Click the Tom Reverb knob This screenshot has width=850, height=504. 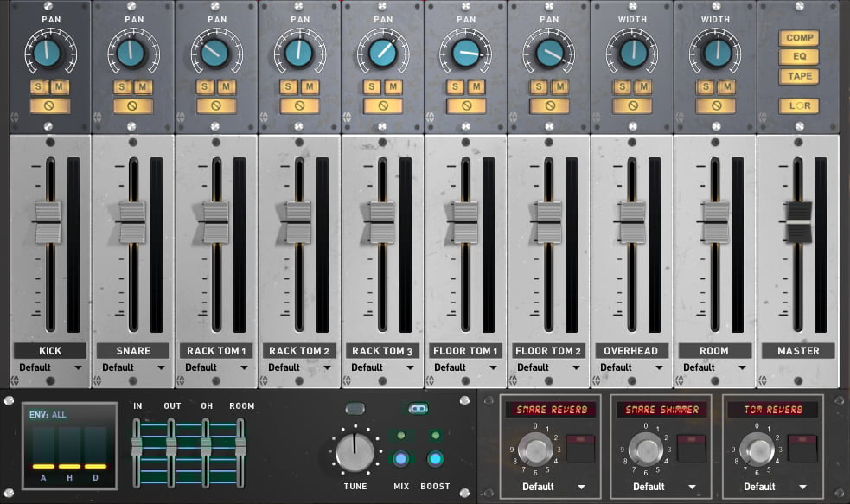point(759,449)
